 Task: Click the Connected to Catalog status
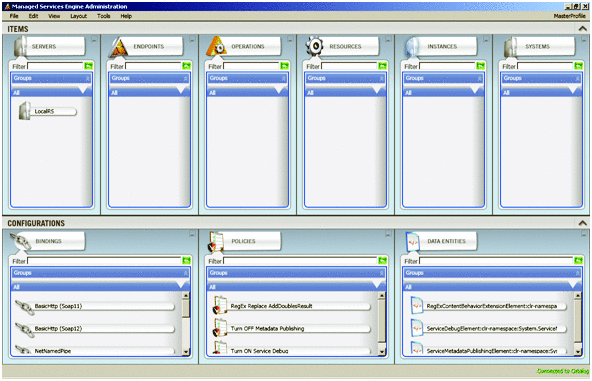[563, 371]
